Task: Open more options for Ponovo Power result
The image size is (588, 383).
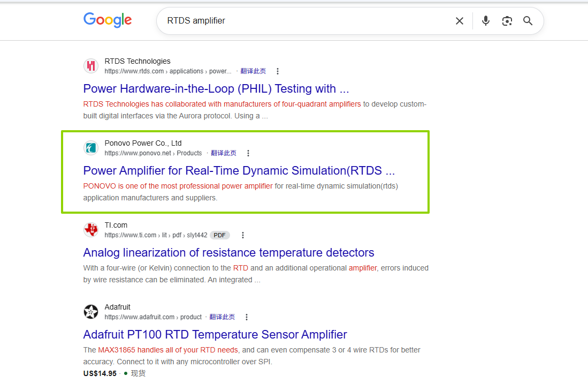Action: 248,153
